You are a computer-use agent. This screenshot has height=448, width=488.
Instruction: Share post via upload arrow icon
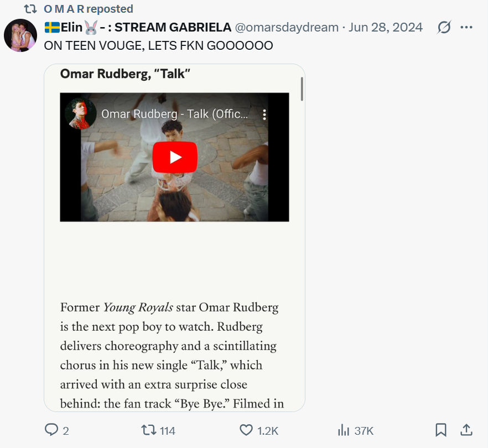[x=466, y=430]
